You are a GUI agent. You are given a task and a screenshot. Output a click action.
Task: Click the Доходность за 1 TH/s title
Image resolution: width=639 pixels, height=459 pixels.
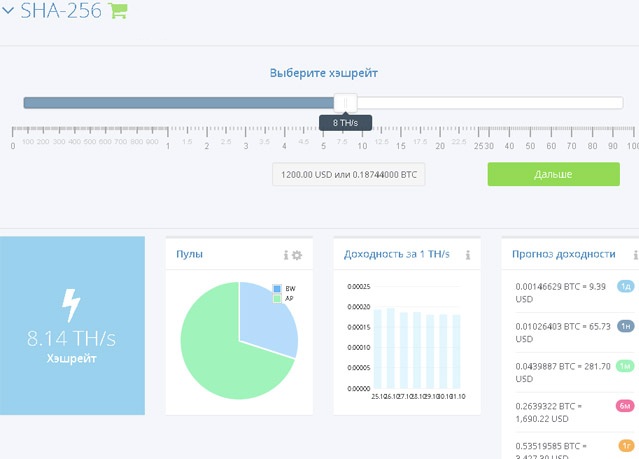397,254
